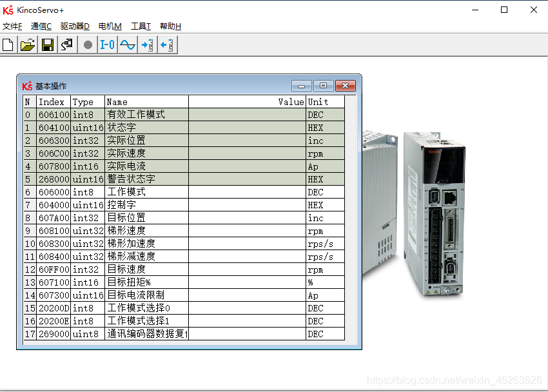
Task: Open the 通信C menu
Action: coord(41,26)
